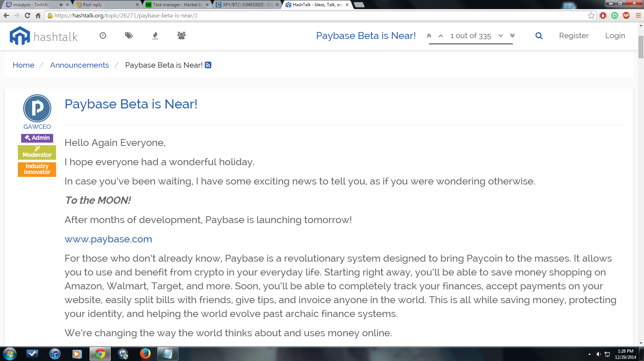644x361 pixels.
Task: Jump to last post double-down arrow
Action: click(513, 36)
